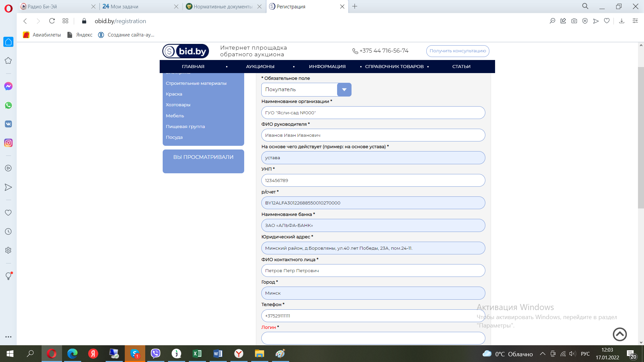Open Создание сайта-ау... bookmark
Image resolution: width=644 pixels, height=362 pixels.
coord(126,35)
